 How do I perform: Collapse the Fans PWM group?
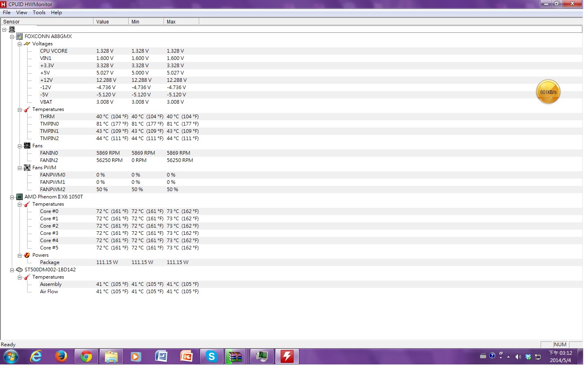[19, 168]
